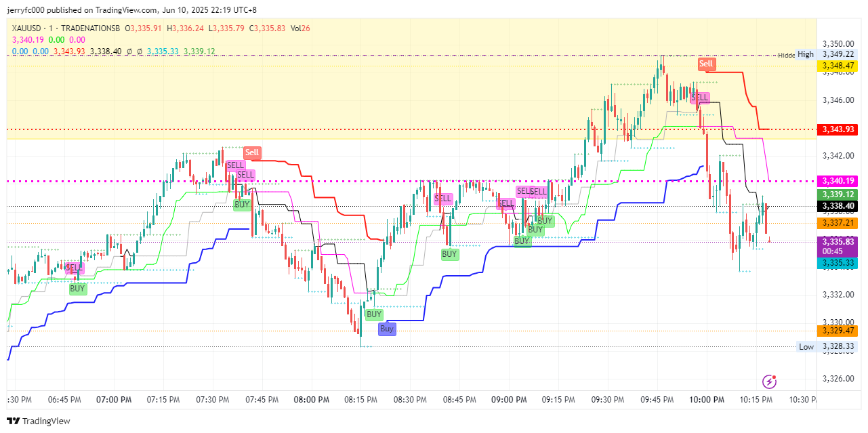
Task: Click the green BUY label near 08:15 PM
Action: click(x=374, y=314)
